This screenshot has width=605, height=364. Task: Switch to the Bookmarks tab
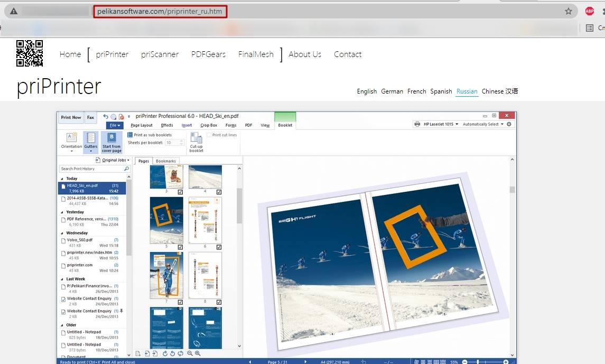point(166,161)
